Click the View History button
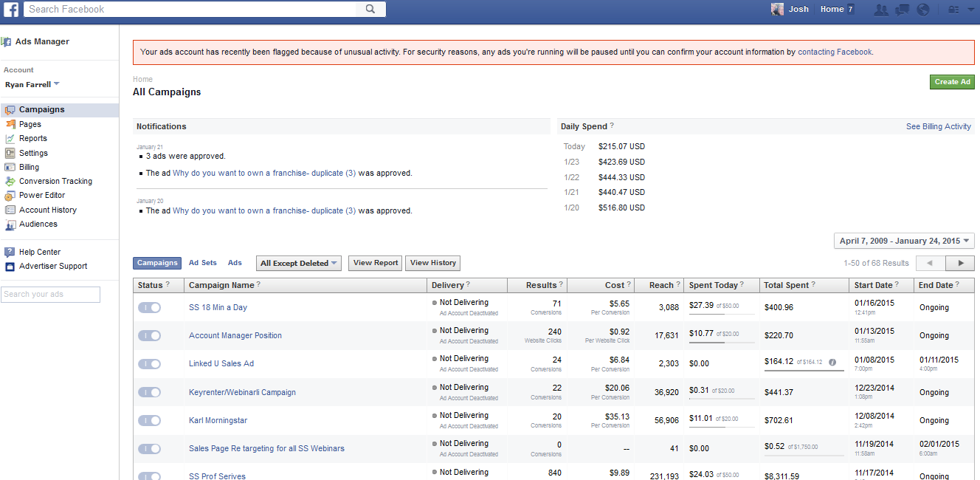980x480 pixels. point(433,263)
